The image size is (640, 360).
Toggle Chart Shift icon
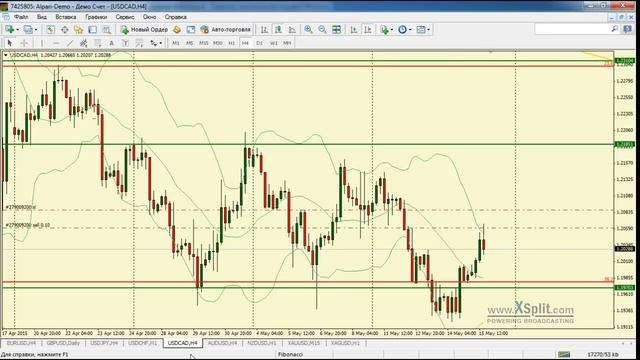(367, 29)
